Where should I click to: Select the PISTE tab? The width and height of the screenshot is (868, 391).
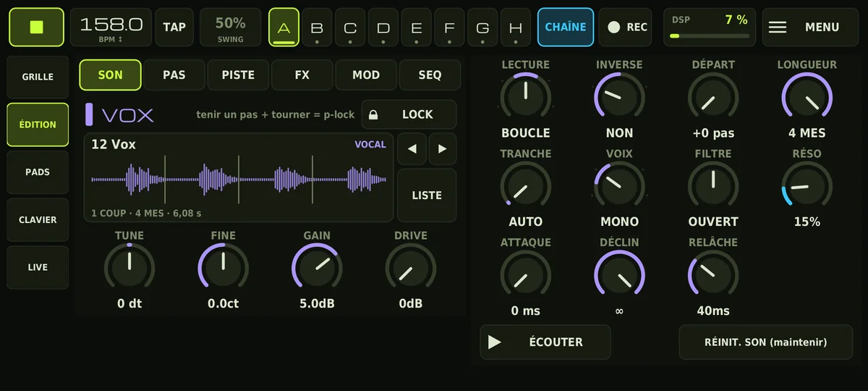[238, 75]
